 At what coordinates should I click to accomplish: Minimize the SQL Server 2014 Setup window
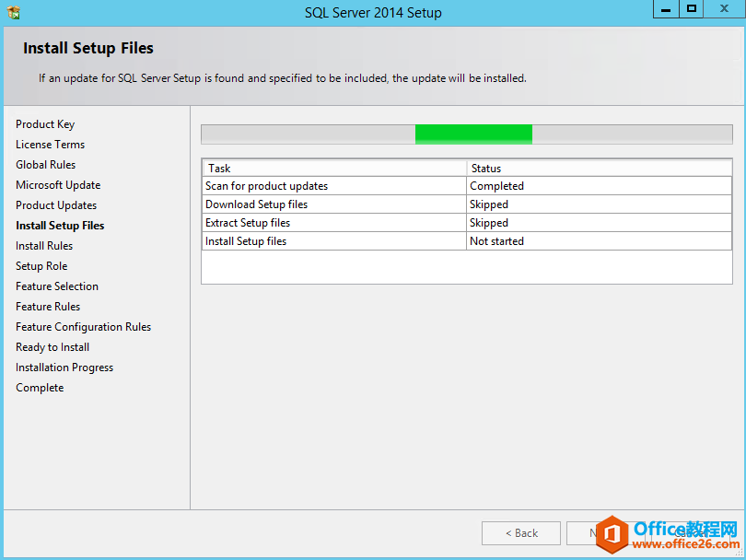666,9
